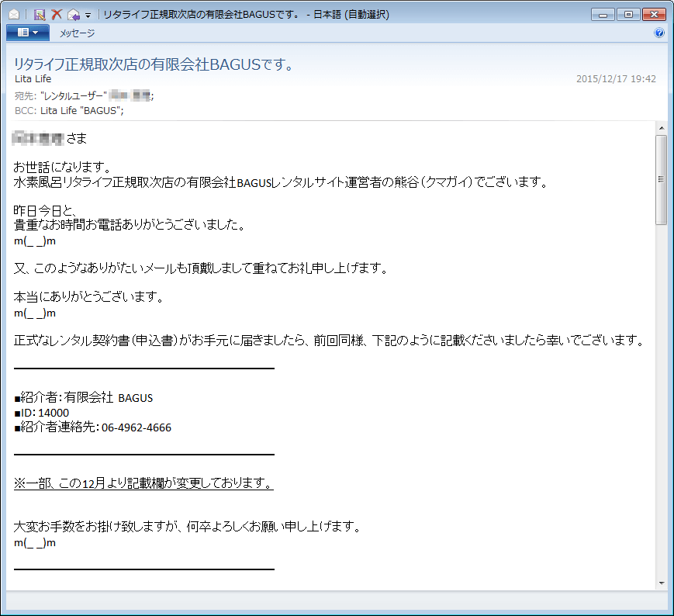Click the BCC recipient Lita Life "BAGUS"

[x=82, y=111]
